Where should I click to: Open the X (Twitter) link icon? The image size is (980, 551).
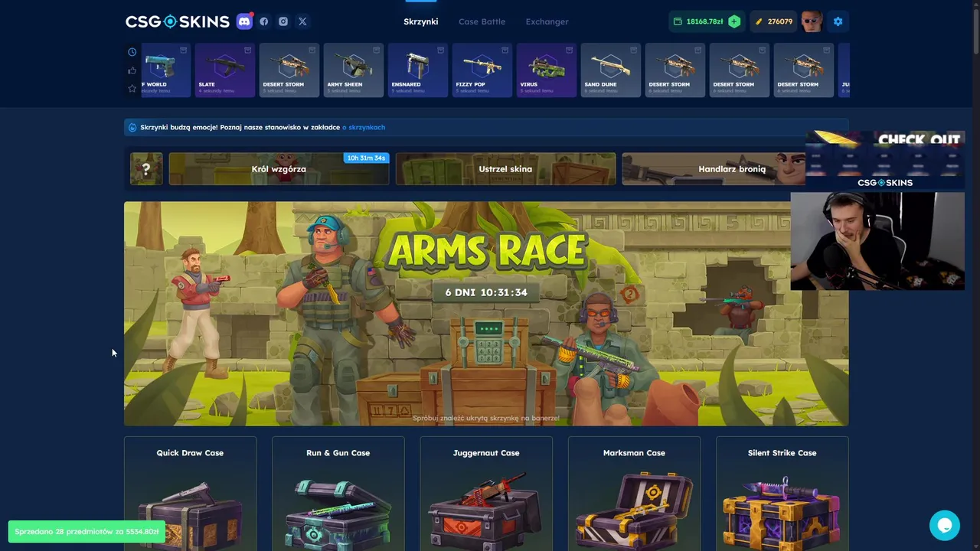(302, 21)
